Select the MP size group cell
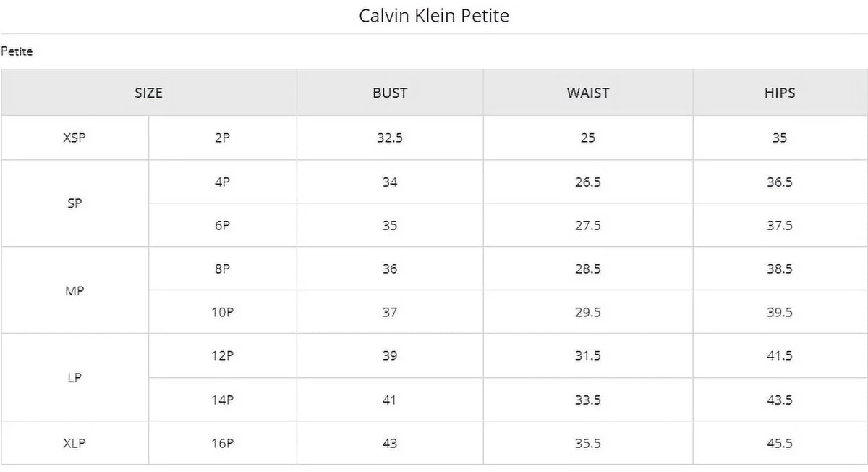This screenshot has height=472, width=868. [75, 290]
